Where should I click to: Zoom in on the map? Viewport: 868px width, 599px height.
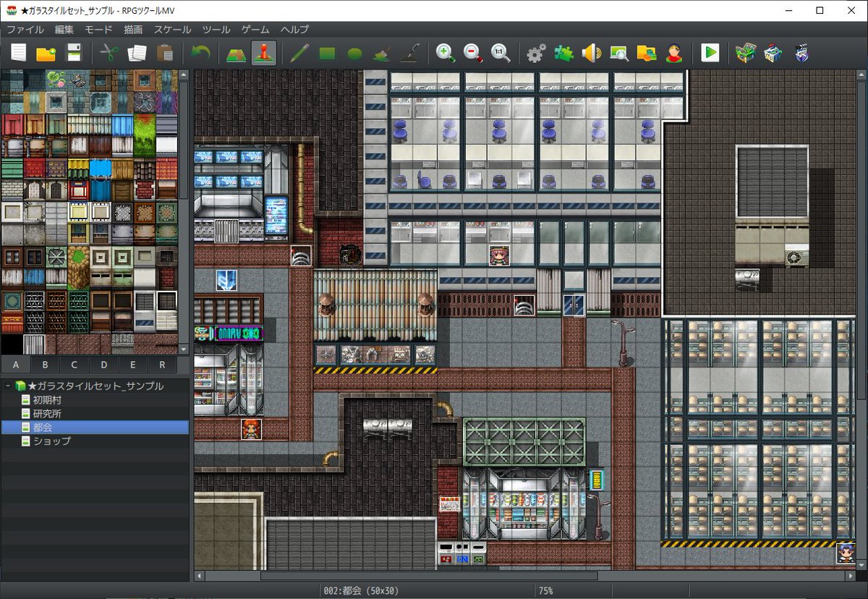click(x=446, y=53)
